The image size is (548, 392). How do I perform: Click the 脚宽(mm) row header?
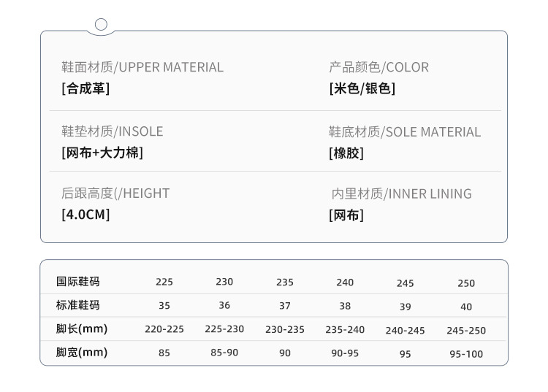pyautogui.click(x=82, y=353)
